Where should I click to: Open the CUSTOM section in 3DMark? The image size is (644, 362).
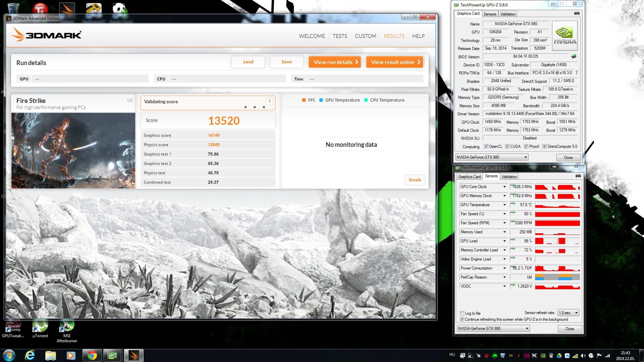[366, 36]
